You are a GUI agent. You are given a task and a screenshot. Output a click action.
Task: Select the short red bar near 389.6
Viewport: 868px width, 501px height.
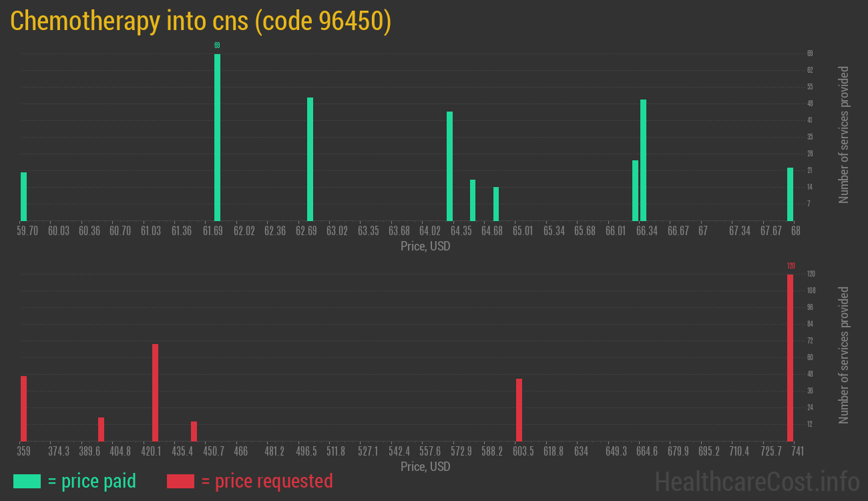pos(101,429)
